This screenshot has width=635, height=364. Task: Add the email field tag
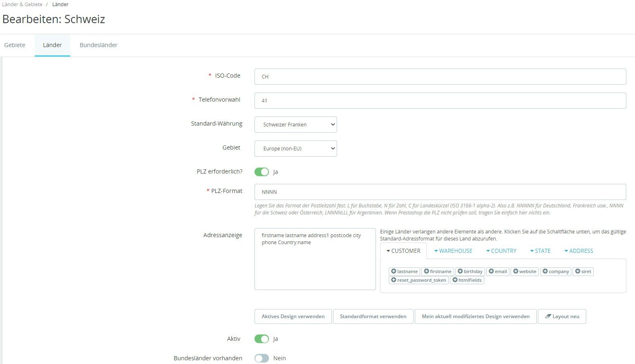click(x=497, y=271)
